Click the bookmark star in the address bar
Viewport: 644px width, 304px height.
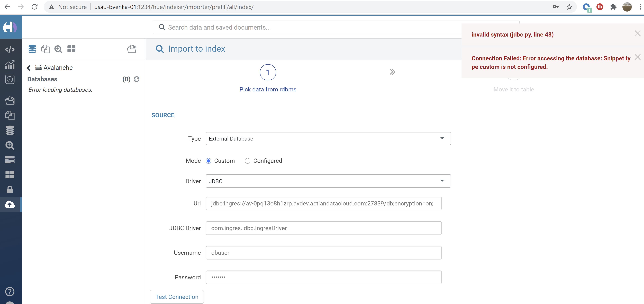click(569, 7)
